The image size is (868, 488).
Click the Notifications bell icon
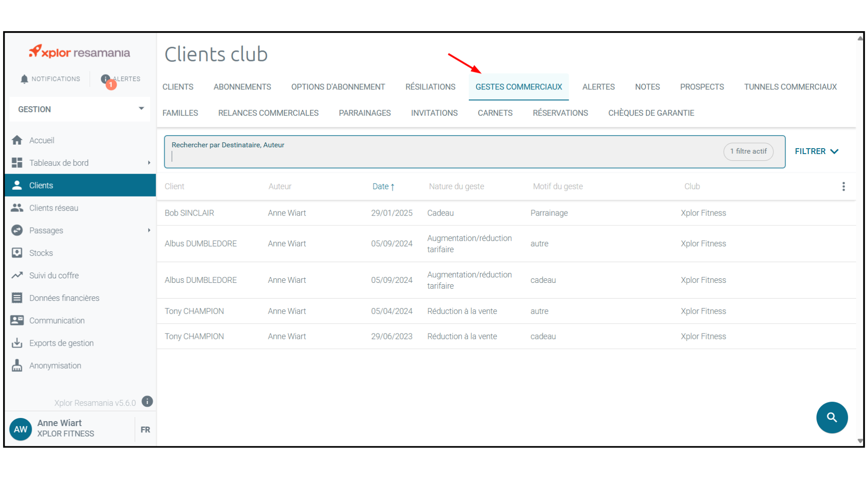coord(24,79)
